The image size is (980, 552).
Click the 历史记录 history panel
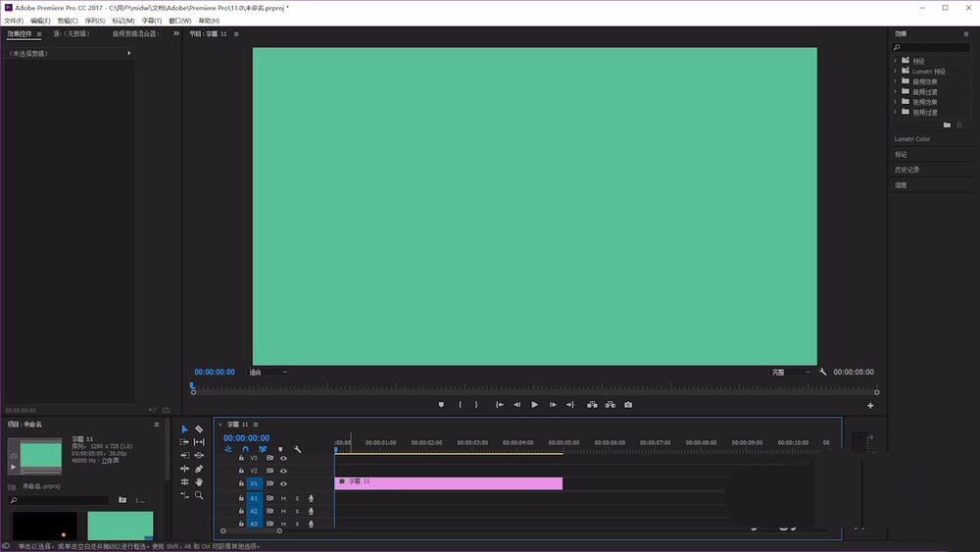[x=906, y=170]
